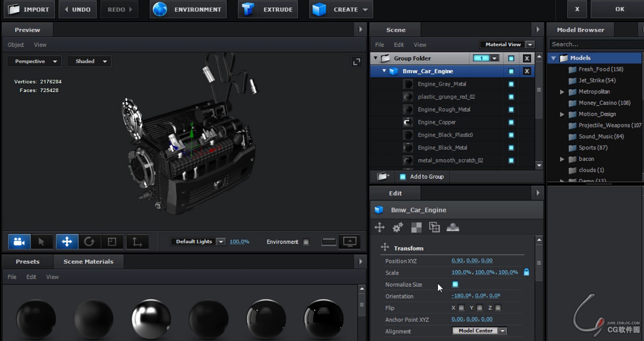Click the 100.0% lights intensity value
Screen dimensions: 644x341
pos(239,242)
